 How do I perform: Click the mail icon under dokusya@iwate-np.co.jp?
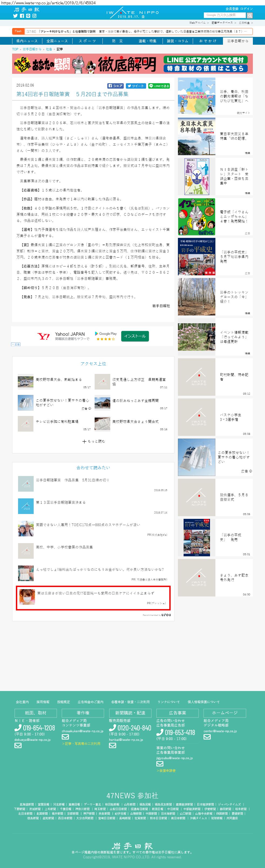click(18, 745)
